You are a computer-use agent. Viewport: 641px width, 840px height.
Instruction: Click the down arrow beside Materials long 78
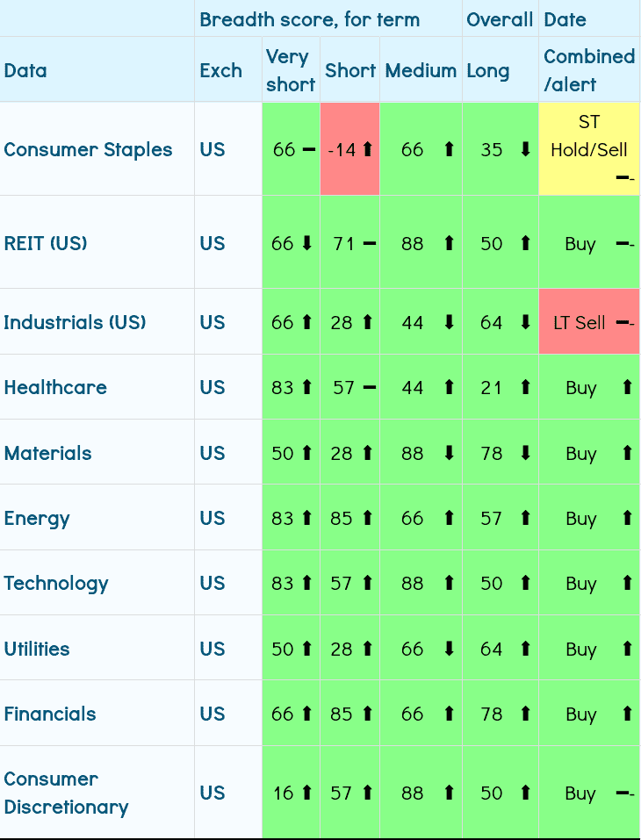pyautogui.click(x=525, y=453)
